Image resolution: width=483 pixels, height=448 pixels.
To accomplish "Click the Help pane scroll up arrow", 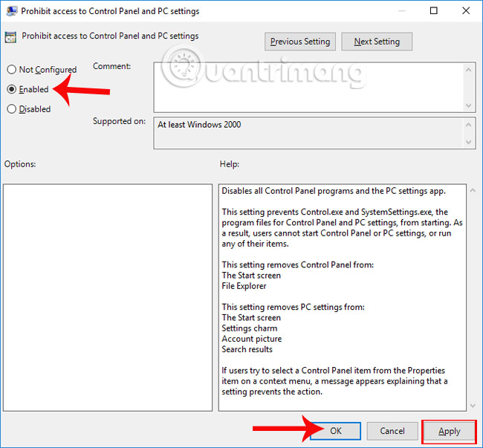I will click(473, 191).
